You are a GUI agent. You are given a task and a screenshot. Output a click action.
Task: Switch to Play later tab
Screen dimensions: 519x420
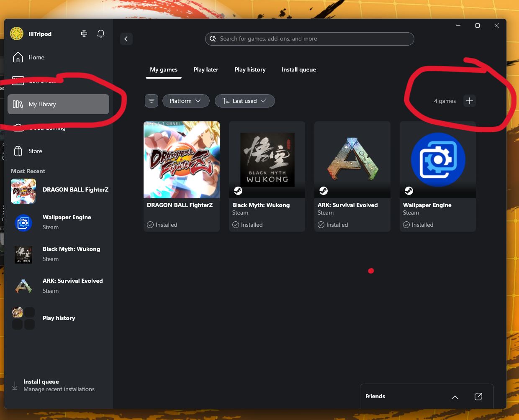(206, 69)
